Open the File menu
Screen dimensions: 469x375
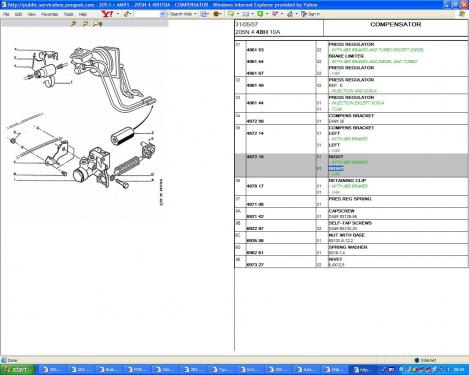click(x=6, y=14)
